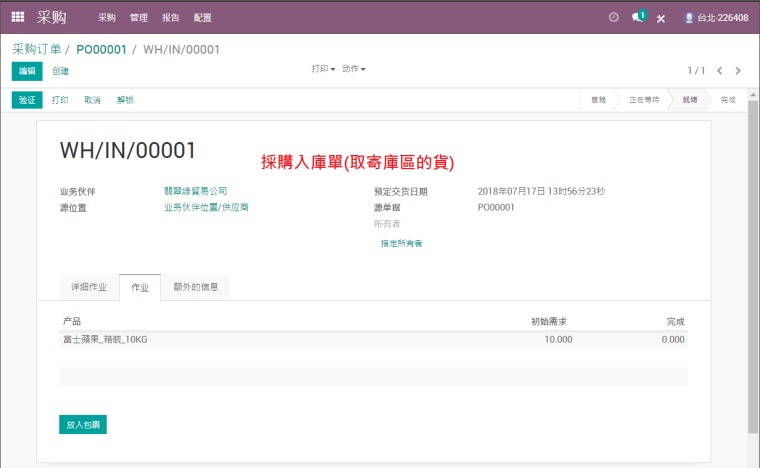Open the chat messages icon

[638, 18]
